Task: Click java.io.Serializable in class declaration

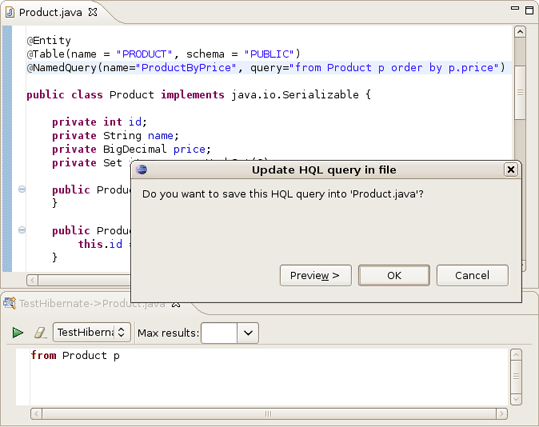Action: (x=295, y=95)
